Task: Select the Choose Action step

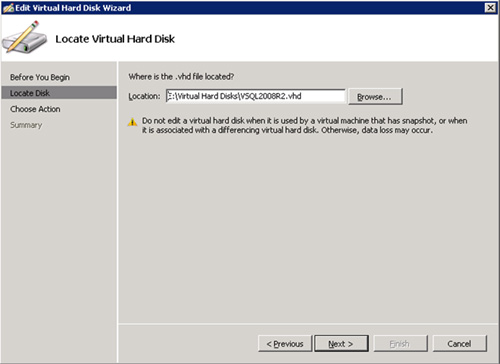Action: 35,109
